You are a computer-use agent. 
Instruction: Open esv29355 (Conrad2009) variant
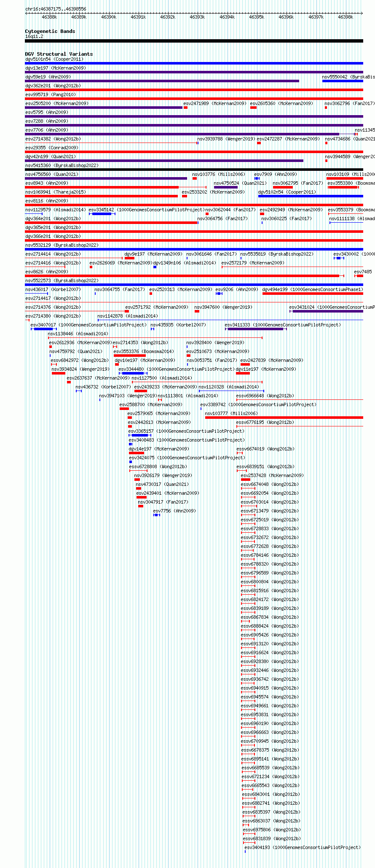click(x=52, y=148)
